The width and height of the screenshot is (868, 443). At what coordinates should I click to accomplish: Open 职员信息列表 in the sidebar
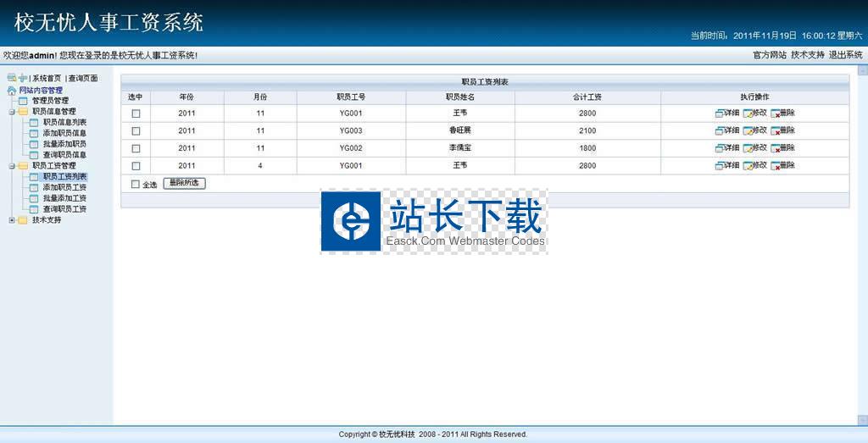pos(64,122)
